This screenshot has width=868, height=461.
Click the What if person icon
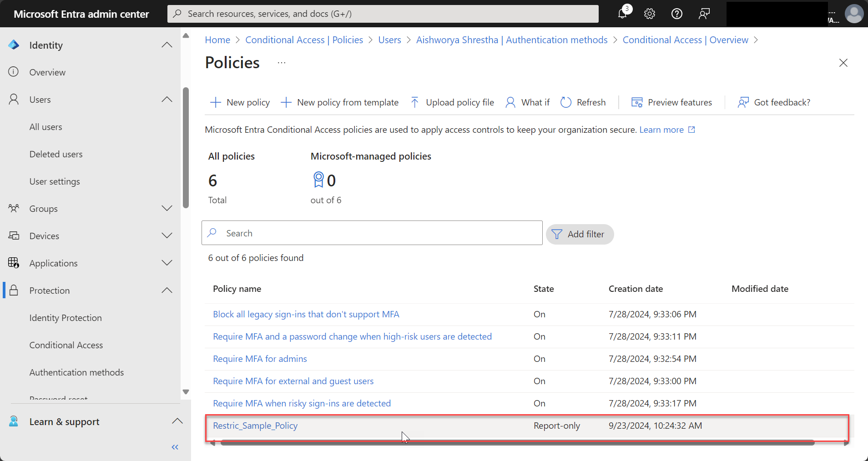510,102
